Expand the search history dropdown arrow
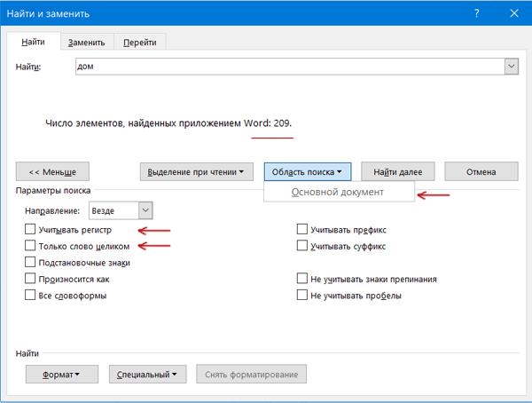Screen dimensions: 532x403 [x=511, y=67]
